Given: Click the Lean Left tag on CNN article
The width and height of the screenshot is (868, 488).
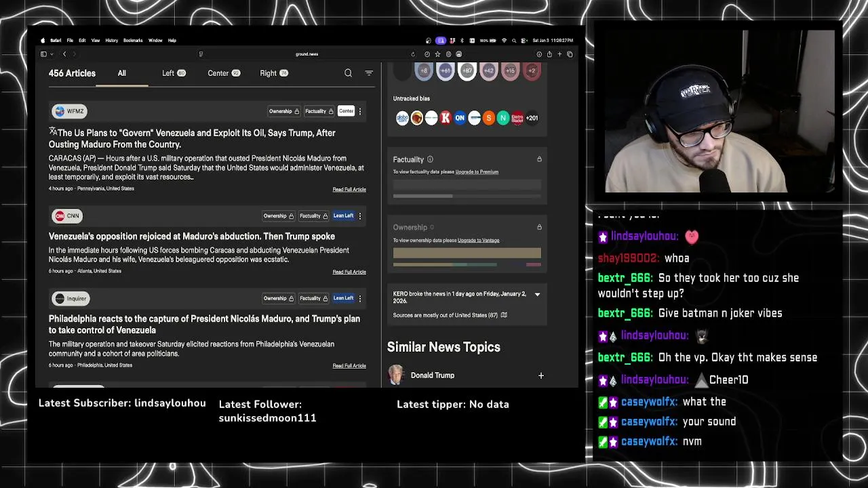Looking at the screenshot, I should click(343, 216).
